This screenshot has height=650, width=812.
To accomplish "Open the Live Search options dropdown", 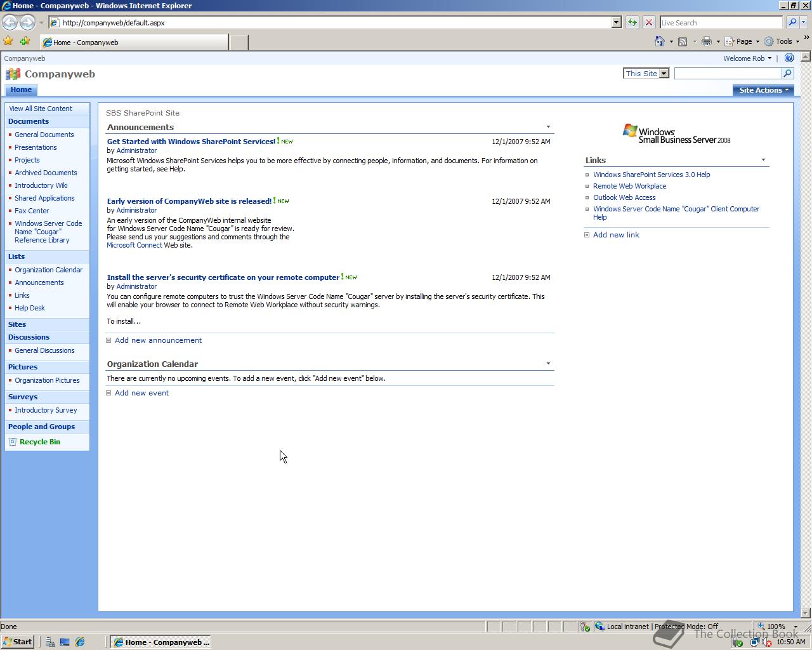I will [804, 22].
